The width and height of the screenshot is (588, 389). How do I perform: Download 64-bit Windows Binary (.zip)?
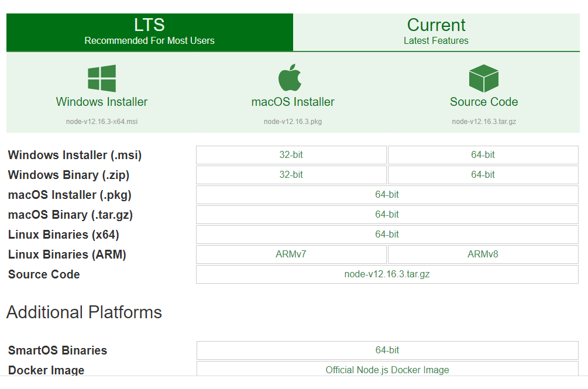coord(483,175)
